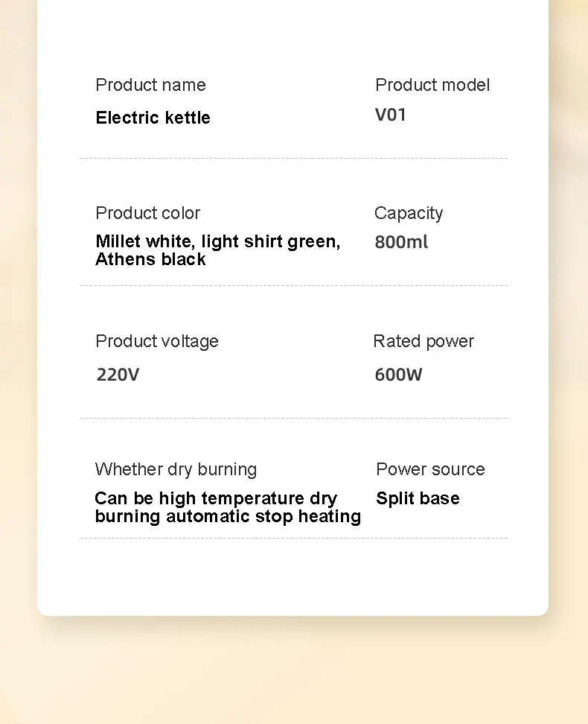Click the "Capacity" label
Screen dimensions: 588x724
409,213
